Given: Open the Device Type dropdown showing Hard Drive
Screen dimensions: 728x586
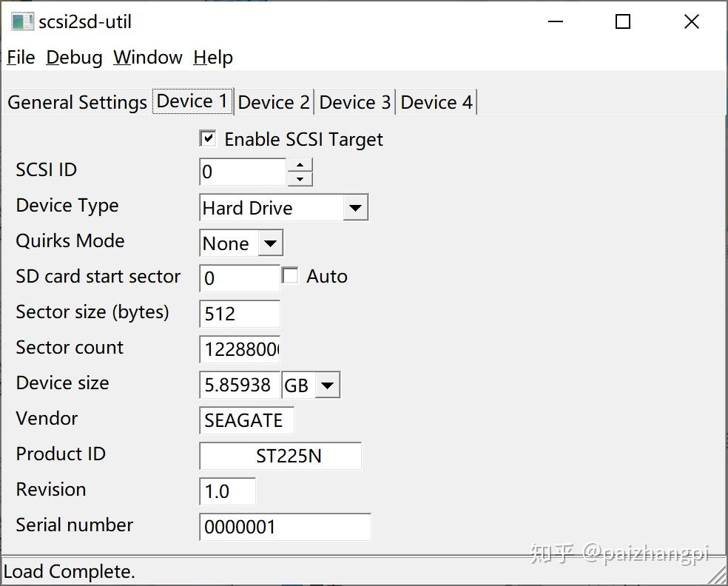Looking at the screenshot, I should coord(356,207).
